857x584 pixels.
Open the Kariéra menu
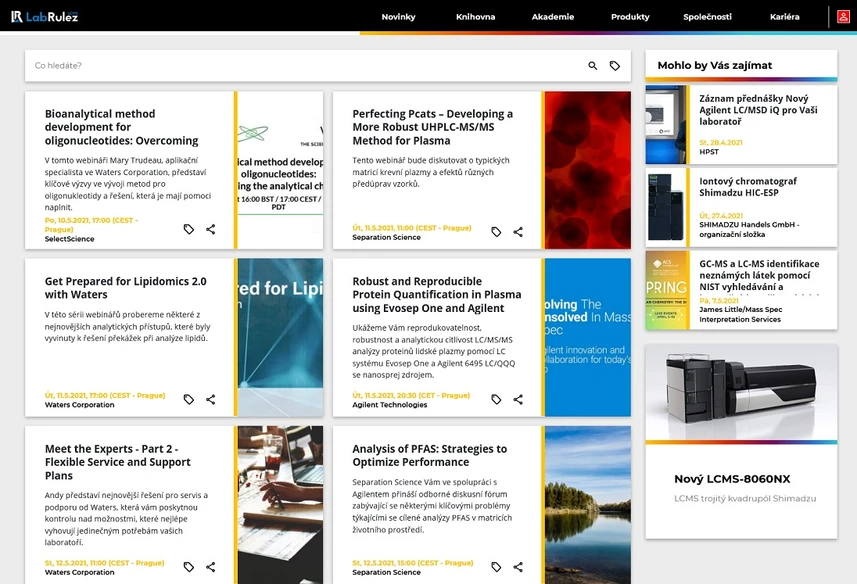tap(784, 17)
